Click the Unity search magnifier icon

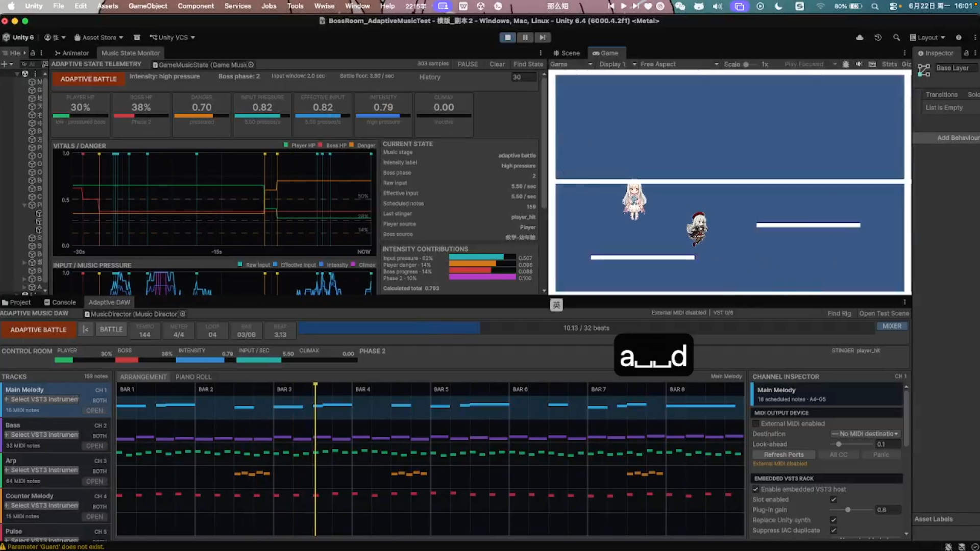point(896,37)
